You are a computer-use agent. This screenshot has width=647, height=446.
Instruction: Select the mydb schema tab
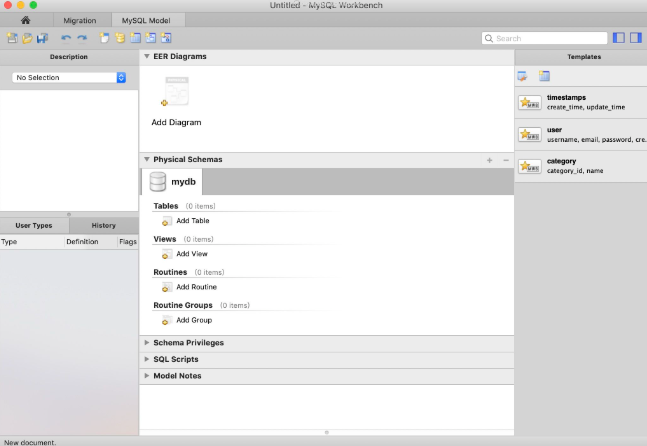pos(172,182)
